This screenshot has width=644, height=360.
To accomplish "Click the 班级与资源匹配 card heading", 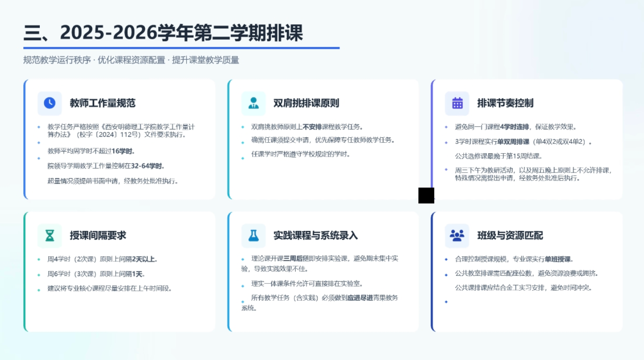I will (x=510, y=236).
